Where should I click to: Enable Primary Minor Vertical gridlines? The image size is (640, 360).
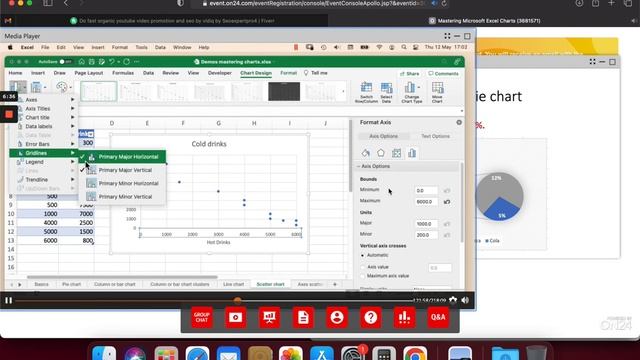pos(122,197)
